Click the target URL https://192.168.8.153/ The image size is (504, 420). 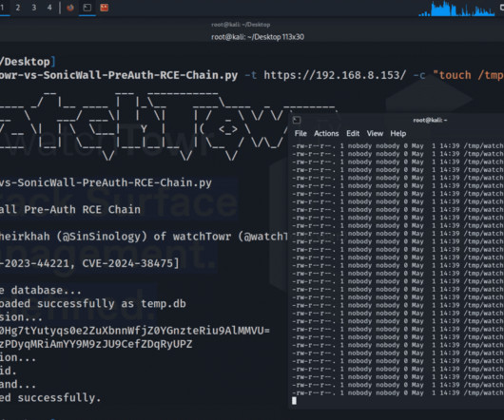click(335, 75)
